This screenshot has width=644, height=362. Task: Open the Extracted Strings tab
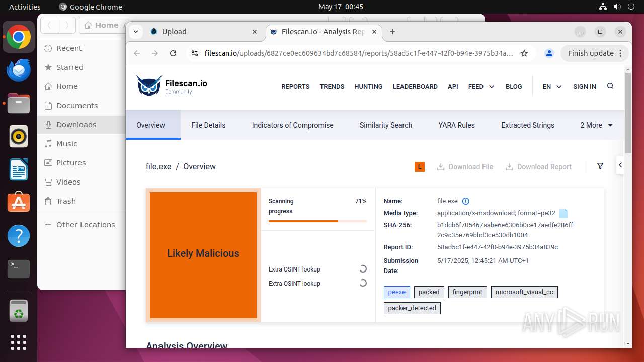528,125
